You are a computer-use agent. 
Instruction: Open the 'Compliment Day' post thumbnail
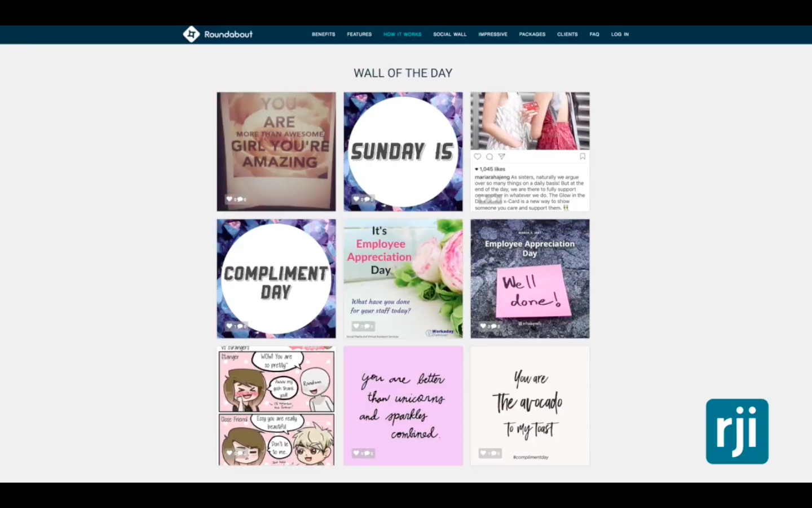pyautogui.click(x=276, y=279)
